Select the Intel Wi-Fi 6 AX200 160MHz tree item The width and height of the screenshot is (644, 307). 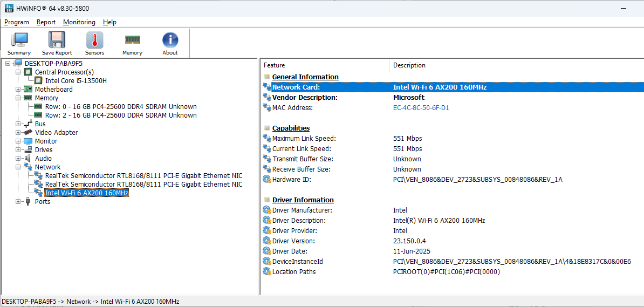87,193
